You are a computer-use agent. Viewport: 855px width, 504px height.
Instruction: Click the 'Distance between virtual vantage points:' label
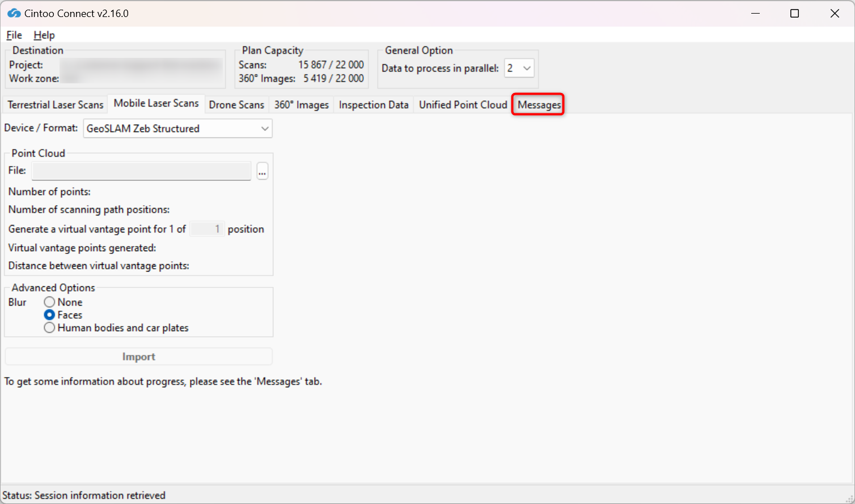(99, 265)
